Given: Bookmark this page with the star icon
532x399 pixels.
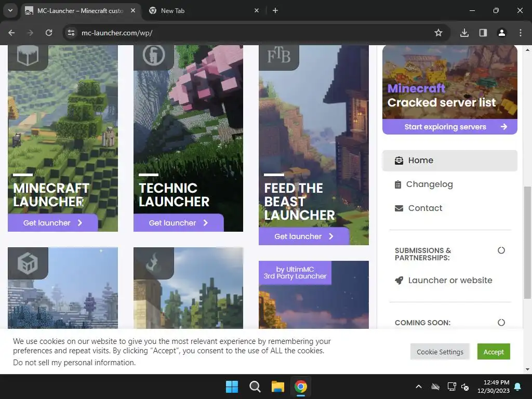Looking at the screenshot, I should point(438,33).
